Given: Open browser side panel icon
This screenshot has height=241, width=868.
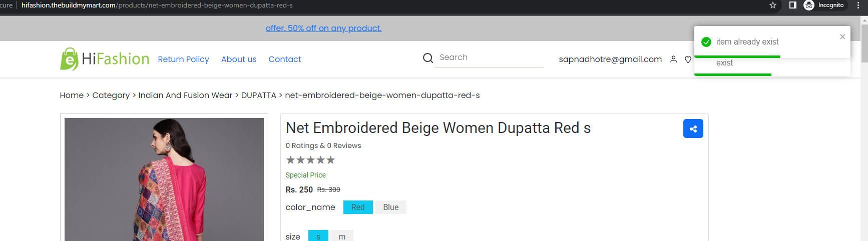Looking at the screenshot, I should [792, 5].
